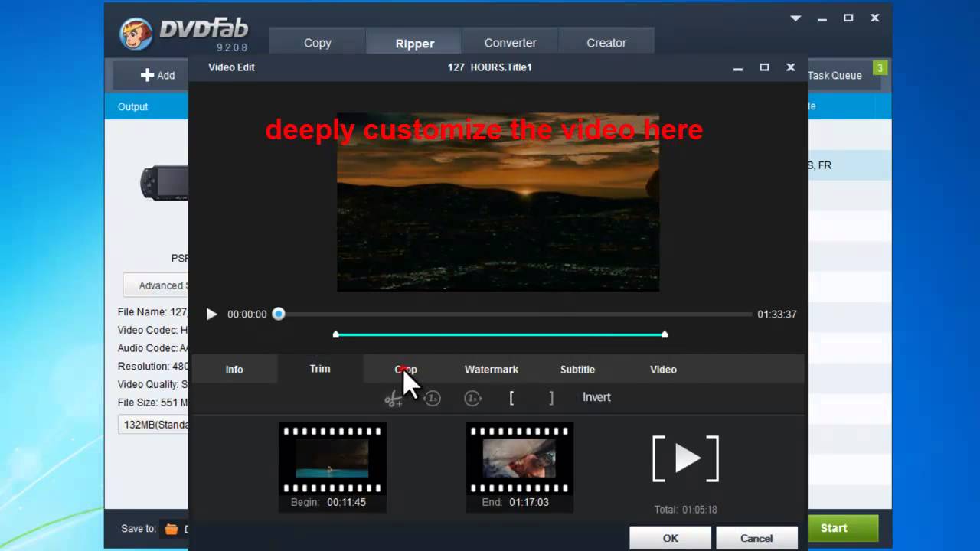Image resolution: width=980 pixels, height=551 pixels.
Task: Click the 00:00:00 current time label
Action: [247, 315]
